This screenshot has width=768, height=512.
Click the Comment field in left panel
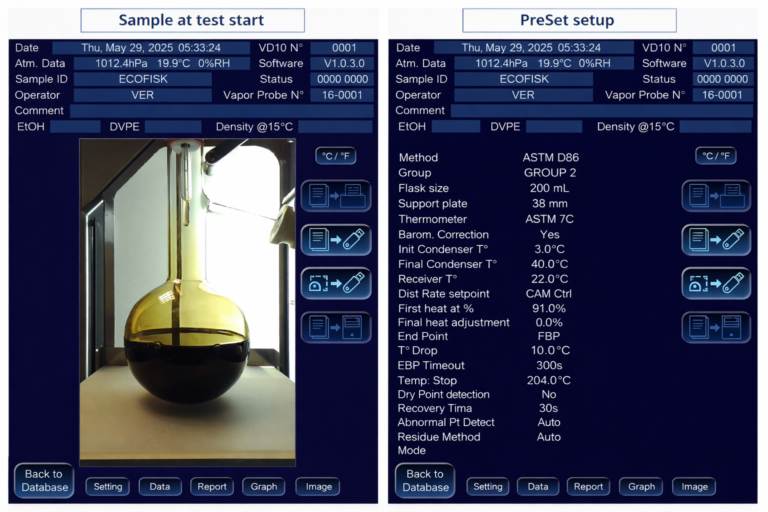[x=221, y=111]
